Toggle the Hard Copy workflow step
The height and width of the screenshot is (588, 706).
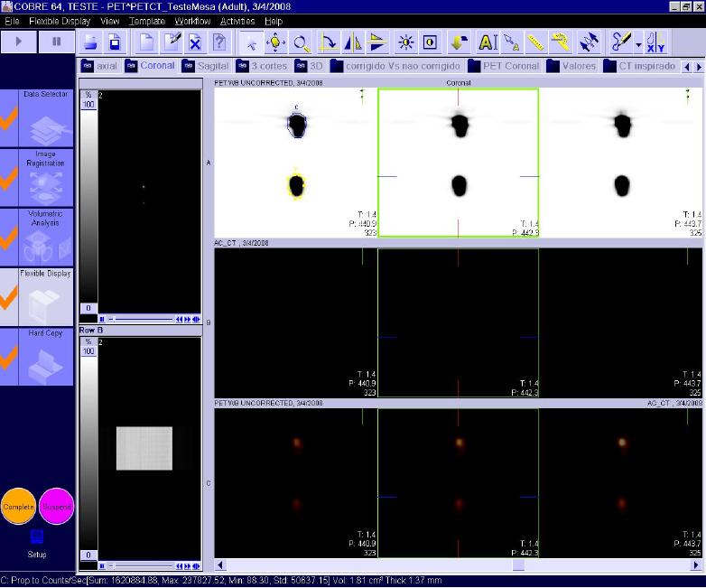click(37, 357)
